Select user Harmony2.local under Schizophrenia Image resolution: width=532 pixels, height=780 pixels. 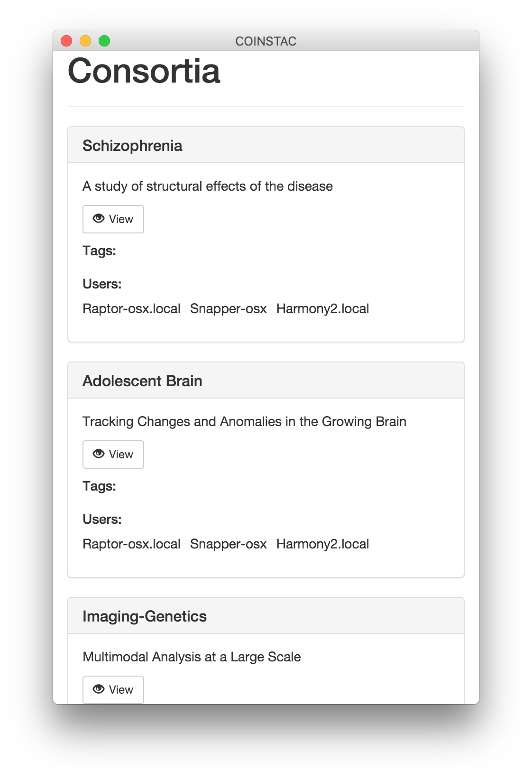pyautogui.click(x=322, y=309)
